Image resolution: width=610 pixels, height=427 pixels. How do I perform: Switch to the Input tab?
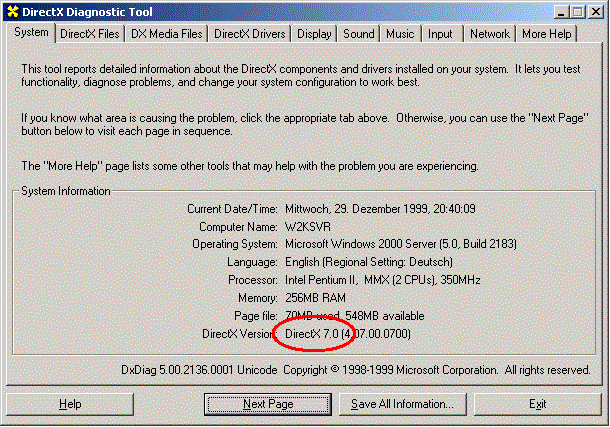coord(440,34)
